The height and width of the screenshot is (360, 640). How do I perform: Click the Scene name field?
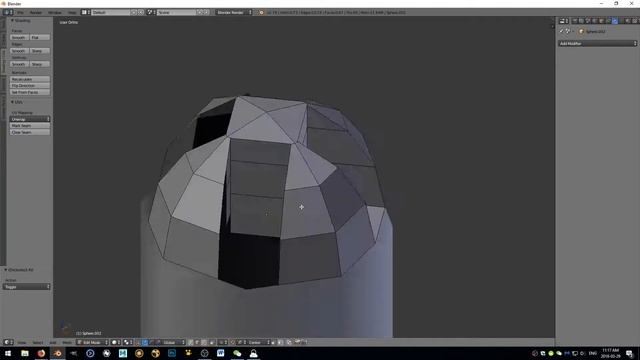tap(176, 12)
